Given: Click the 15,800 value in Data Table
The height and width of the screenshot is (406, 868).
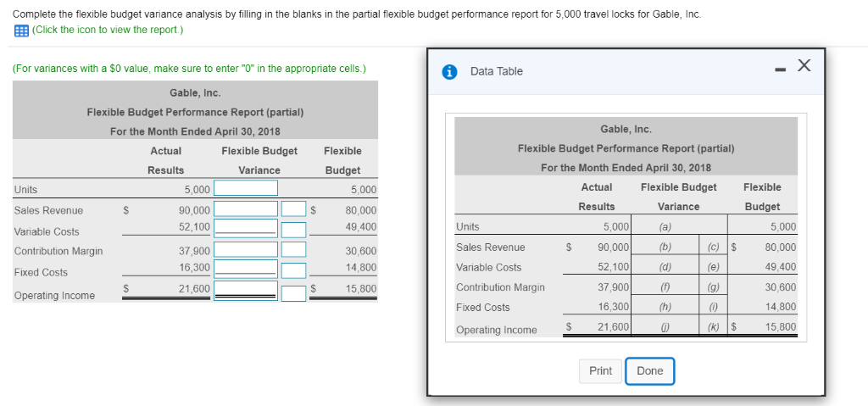Looking at the screenshot, I should pos(781,327).
